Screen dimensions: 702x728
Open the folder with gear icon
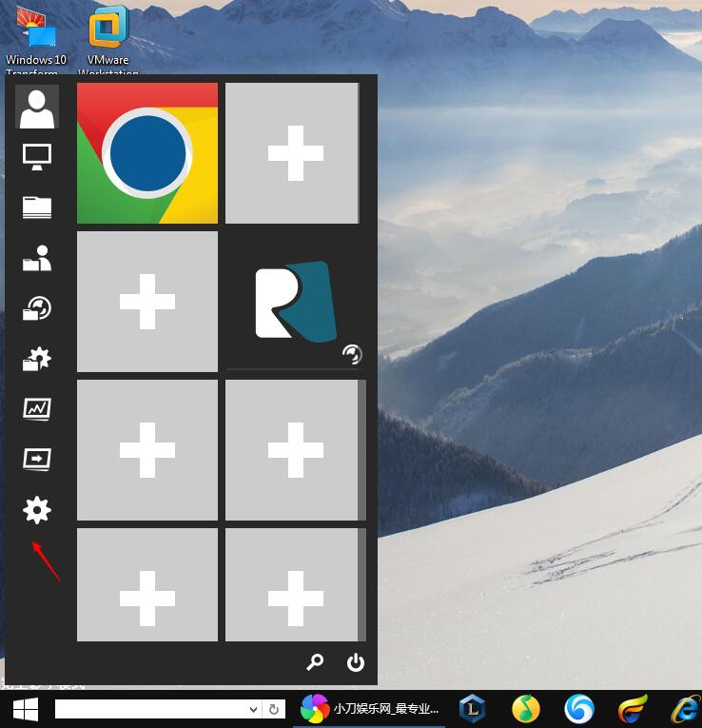click(x=37, y=359)
